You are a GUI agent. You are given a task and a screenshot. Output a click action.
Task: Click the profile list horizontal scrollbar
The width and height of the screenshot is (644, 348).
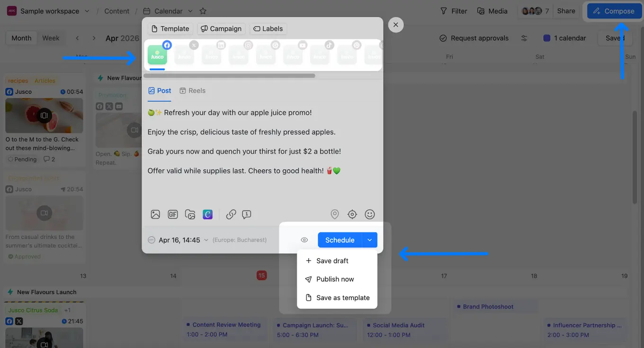pos(229,75)
